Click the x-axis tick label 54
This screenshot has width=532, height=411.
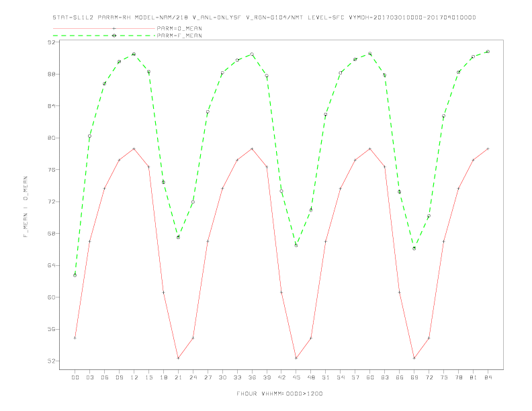pos(341,377)
